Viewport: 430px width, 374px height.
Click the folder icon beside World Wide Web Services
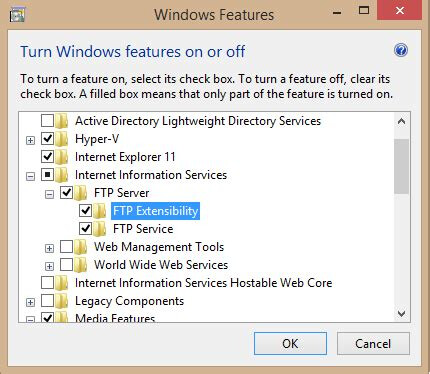[x=80, y=265]
